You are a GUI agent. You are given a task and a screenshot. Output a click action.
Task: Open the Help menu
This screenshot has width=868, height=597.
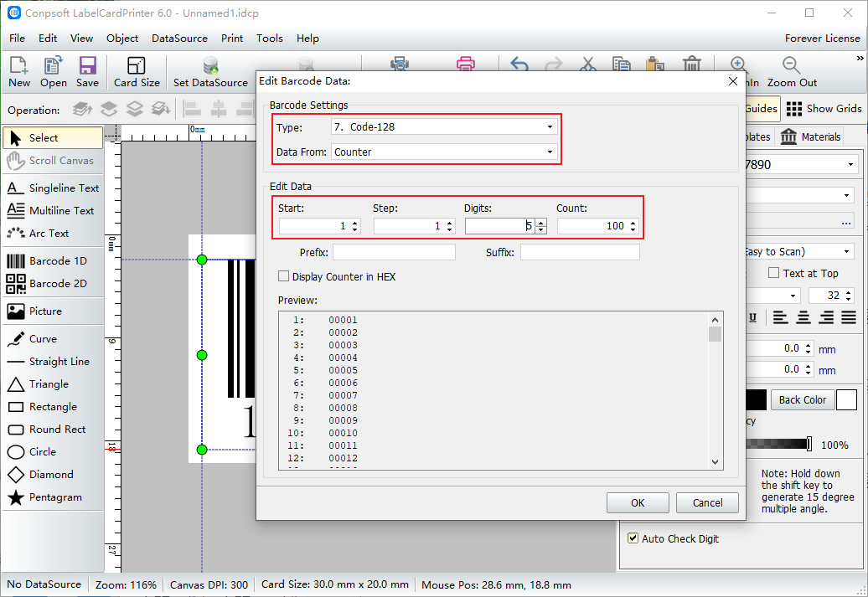point(307,39)
